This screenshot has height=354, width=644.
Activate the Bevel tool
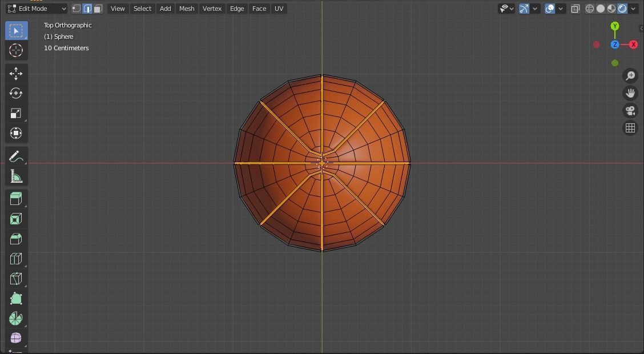[x=16, y=239]
